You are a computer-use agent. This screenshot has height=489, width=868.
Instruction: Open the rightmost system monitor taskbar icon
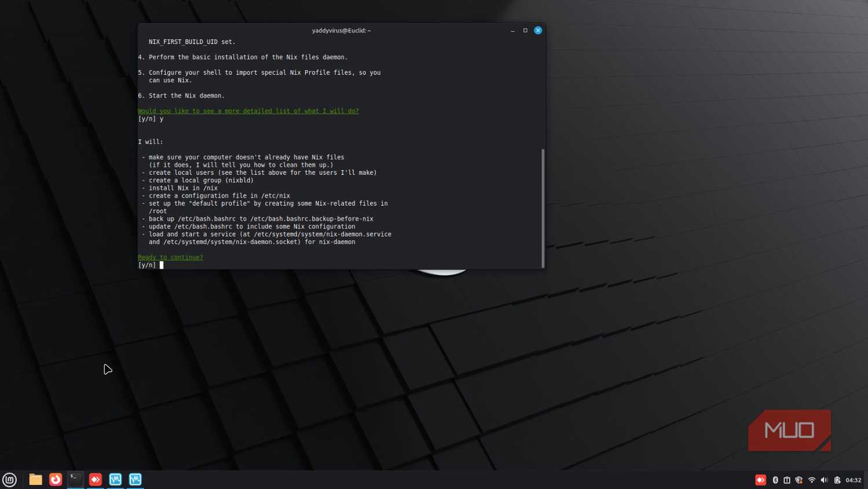click(x=135, y=480)
